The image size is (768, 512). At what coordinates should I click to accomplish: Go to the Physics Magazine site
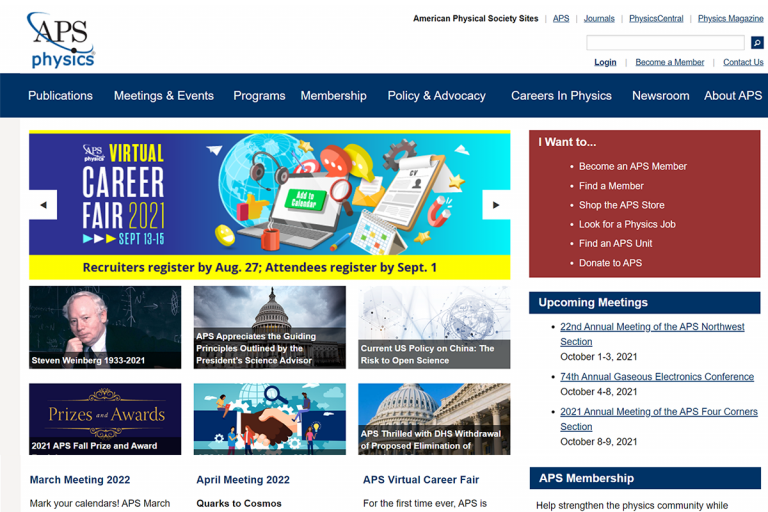click(730, 18)
